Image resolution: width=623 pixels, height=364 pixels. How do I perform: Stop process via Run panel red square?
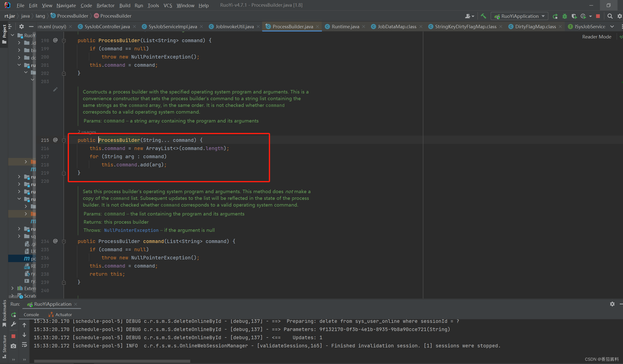tap(14, 336)
